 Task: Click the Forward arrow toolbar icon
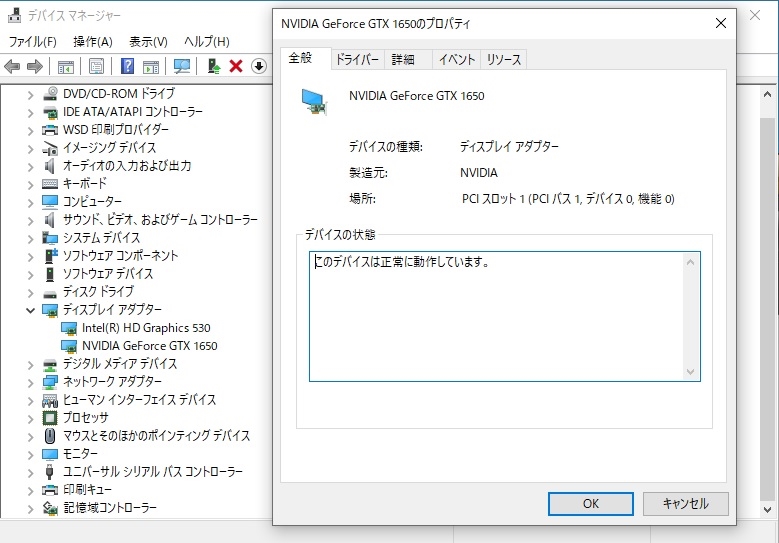(x=34, y=66)
